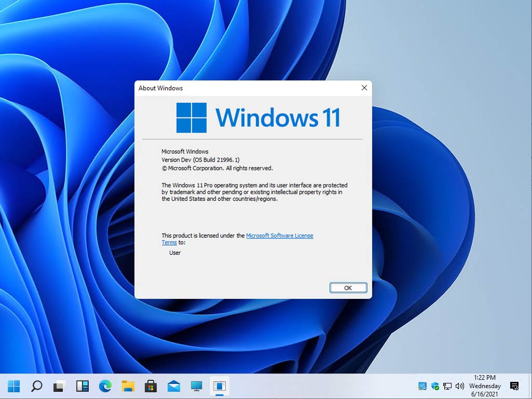
Task: Open Task View from the taskbar
Action: point(59,386)
